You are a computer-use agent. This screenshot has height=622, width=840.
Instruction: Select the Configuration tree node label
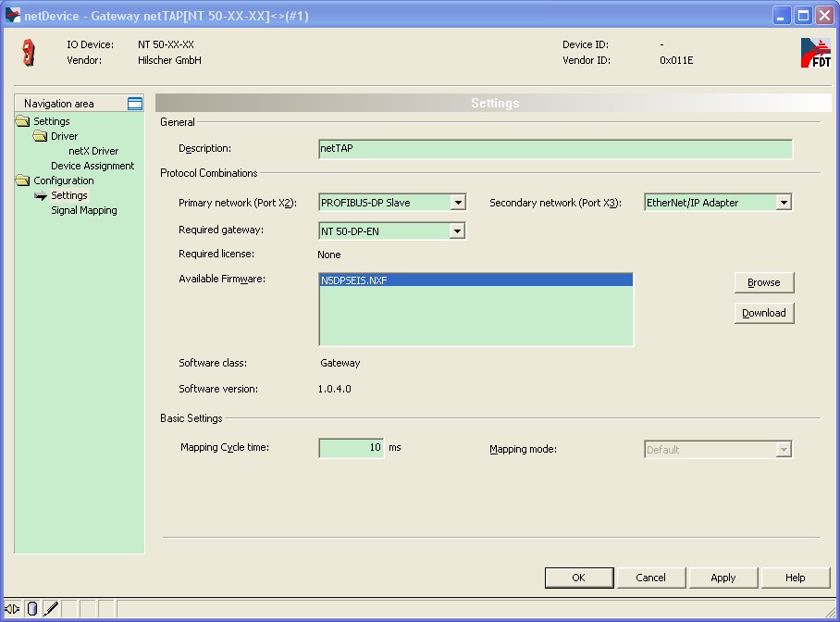pos(63,180)
